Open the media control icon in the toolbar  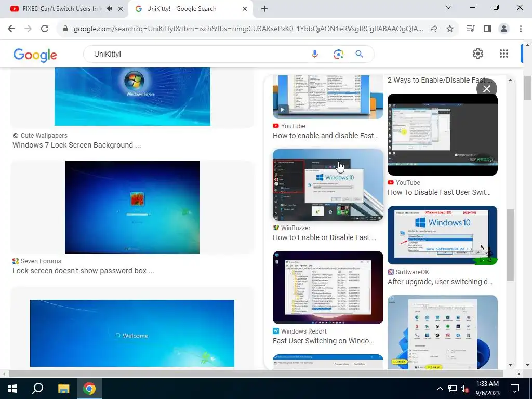(470, 29)
